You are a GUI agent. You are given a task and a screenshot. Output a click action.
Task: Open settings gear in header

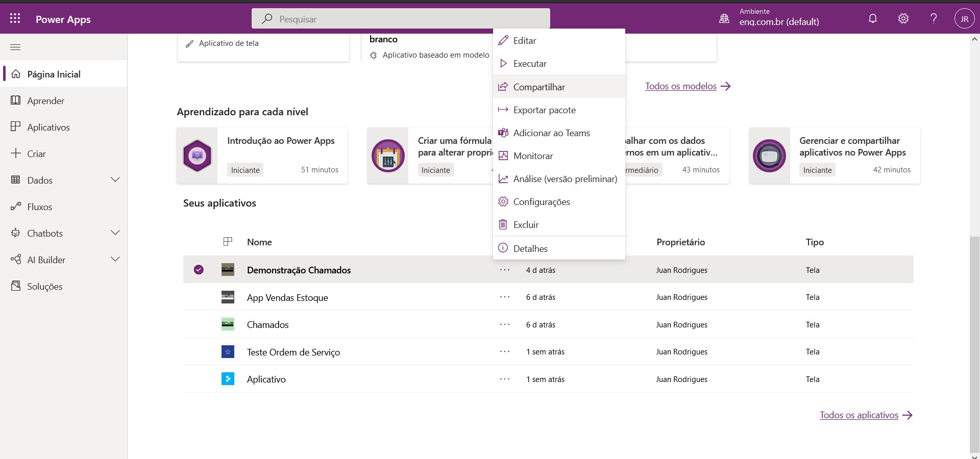click(903, 19)
